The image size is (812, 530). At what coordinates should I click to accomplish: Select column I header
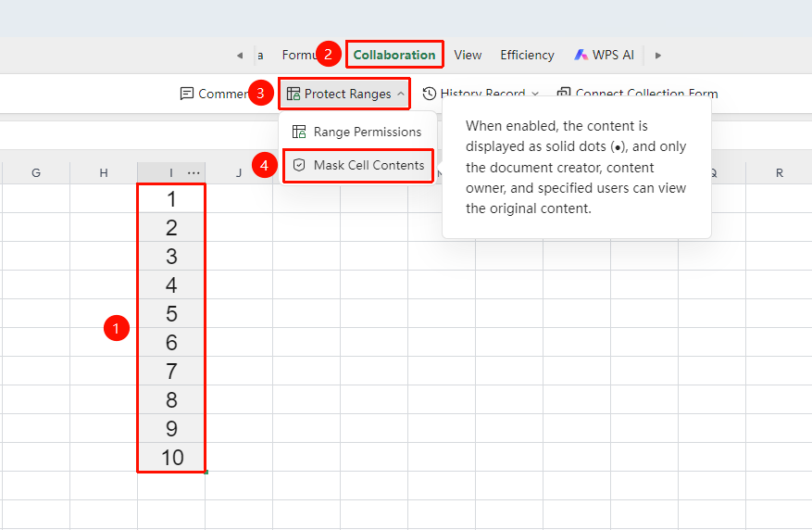click(x=171, y=173)
